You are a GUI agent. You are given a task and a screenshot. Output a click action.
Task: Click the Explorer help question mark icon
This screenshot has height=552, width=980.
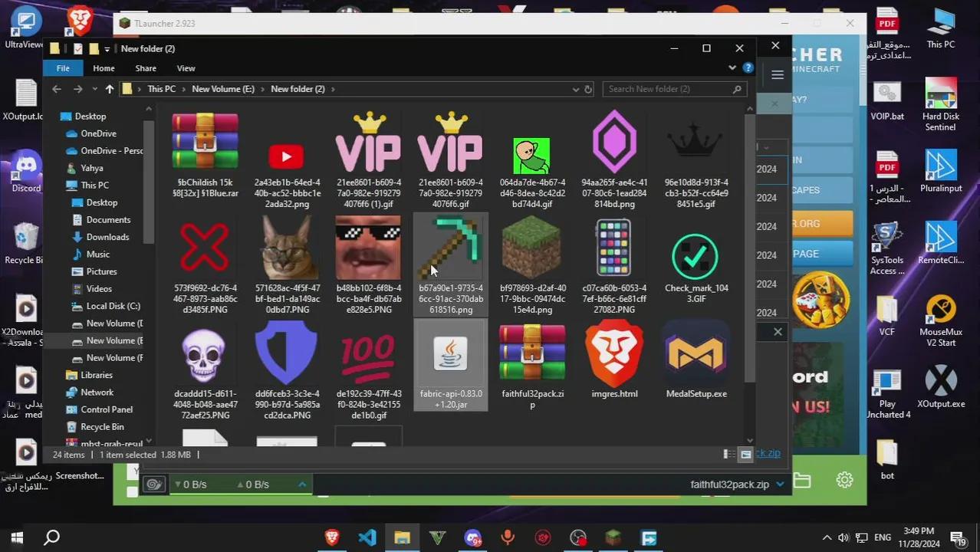point(748,68)
